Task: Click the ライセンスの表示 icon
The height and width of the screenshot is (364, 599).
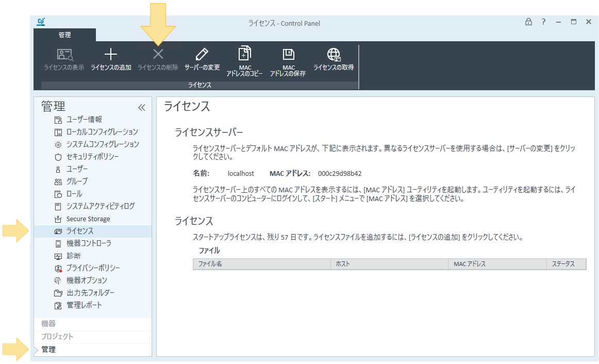Action: tap(64, 55)
